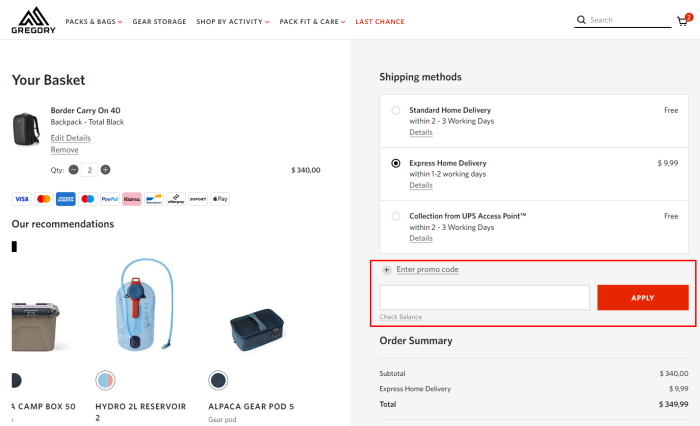The height and width of the screenshot is (426, 700).
Task: Click the Klarna payment icon
Action: pyautogui.click(x=132, y=199)
